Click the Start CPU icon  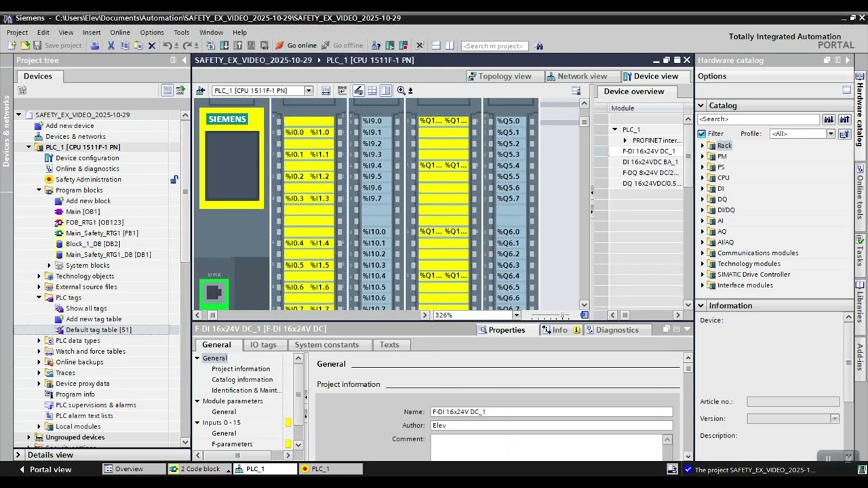pos(390,45)
